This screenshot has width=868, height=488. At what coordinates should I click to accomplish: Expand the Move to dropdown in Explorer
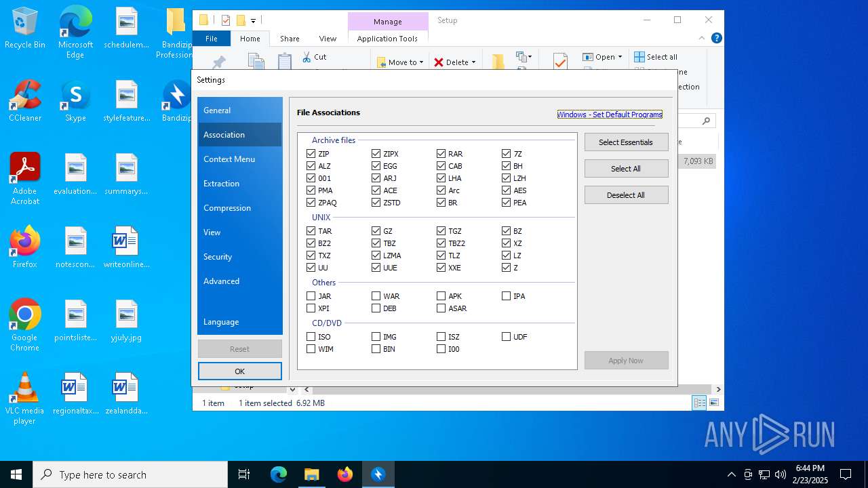pyautogui.click(x=421, y=62)
